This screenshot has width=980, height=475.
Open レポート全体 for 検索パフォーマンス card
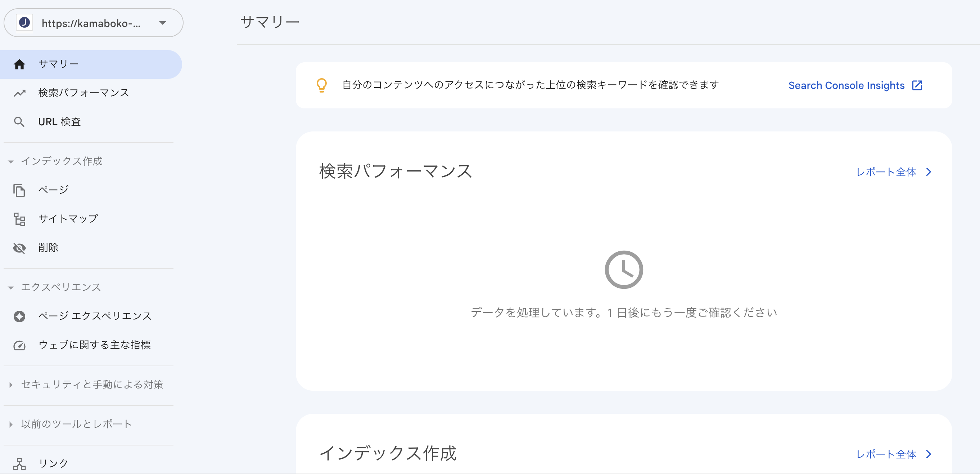pos(893,172)
